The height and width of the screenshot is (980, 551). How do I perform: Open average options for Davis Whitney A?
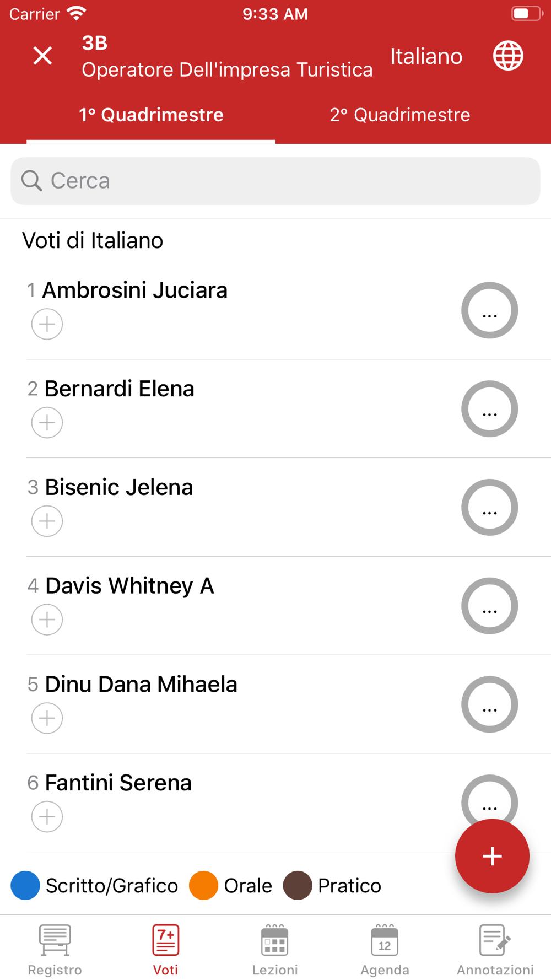489,606
